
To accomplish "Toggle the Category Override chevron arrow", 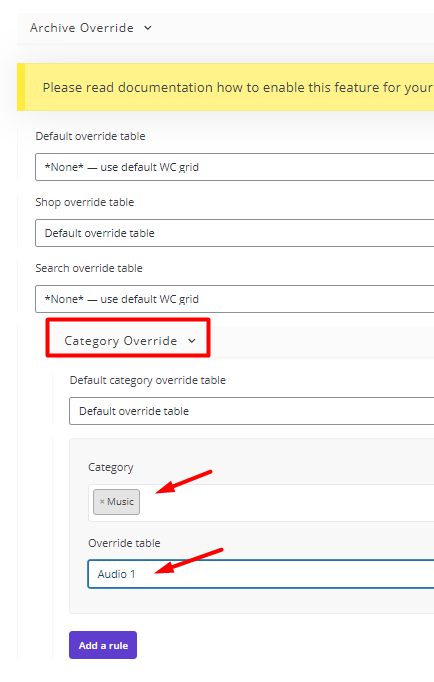I will (x=192, y=341).
